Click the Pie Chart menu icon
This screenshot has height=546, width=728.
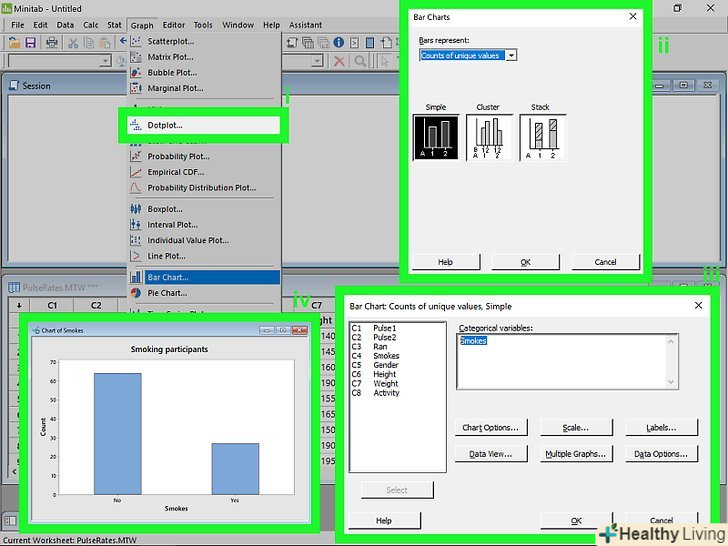click(136, 293)
